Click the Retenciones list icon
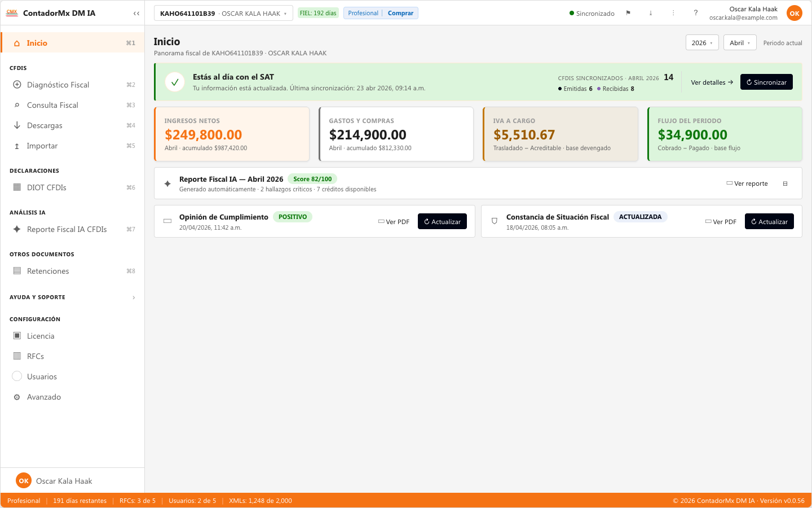The image size is (812, 508). click(x=17, y=271)
